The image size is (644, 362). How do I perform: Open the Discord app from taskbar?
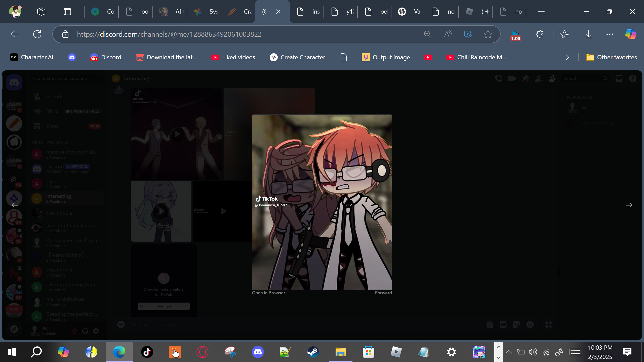(258, 352)
